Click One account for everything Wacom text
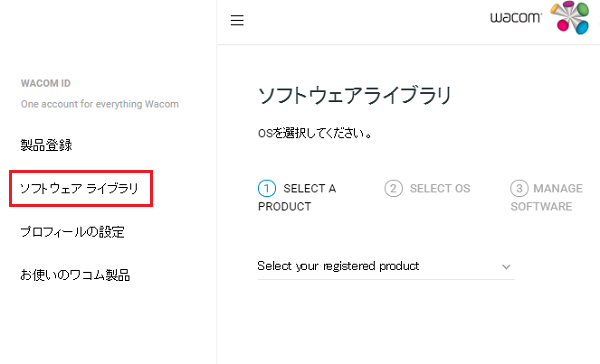Screen dimensions: 600x364 (99, 104)
